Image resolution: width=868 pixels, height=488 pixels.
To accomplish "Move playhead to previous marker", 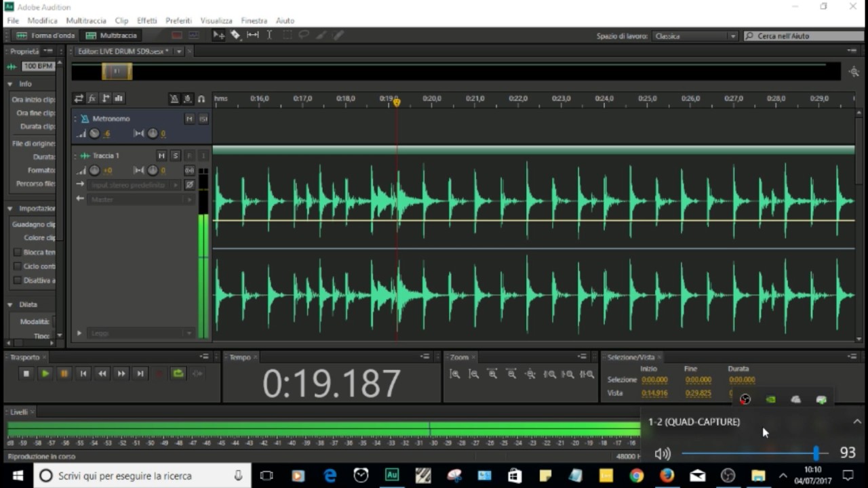I will click(x=83, y=373).
